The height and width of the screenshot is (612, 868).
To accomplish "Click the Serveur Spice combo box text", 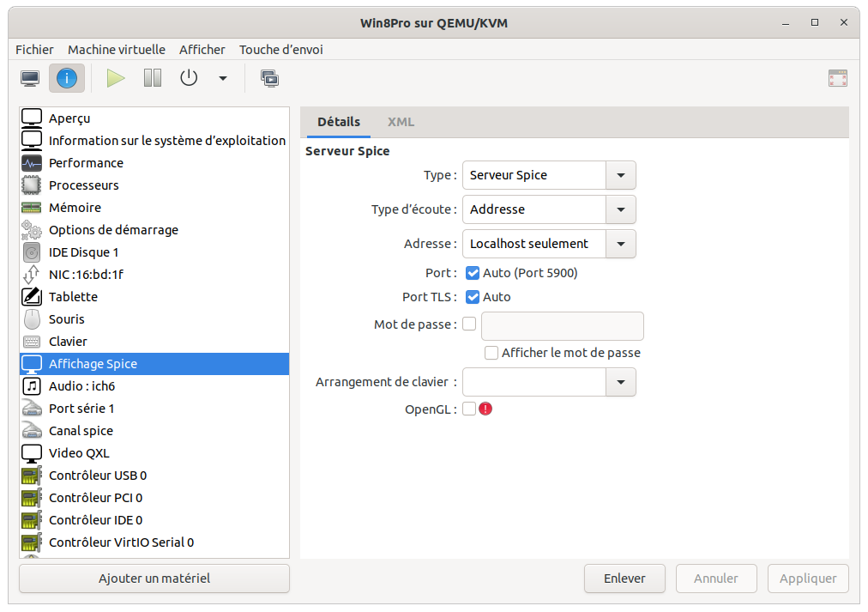I will 508,175.
